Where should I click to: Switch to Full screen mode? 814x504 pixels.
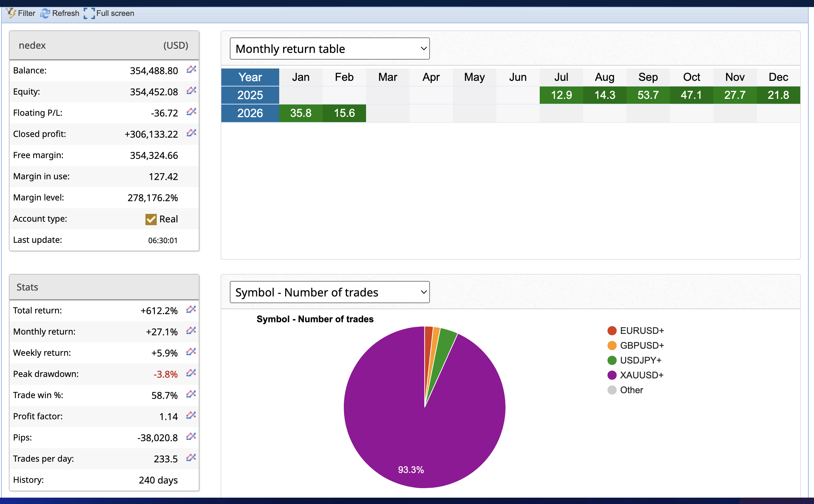pyautogui.click(x=109, y=13)
